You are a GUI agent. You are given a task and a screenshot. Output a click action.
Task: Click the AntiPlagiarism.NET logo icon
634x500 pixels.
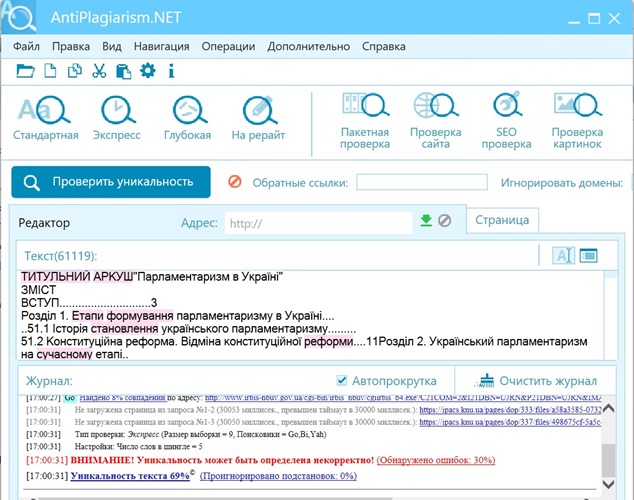pos(19,17)
